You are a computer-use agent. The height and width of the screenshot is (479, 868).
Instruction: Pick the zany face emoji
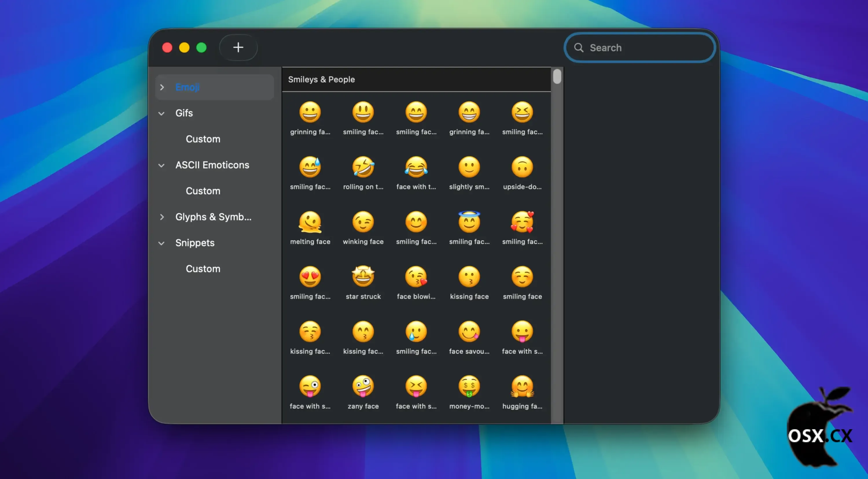pyautogui.click(x=363, y=386)
